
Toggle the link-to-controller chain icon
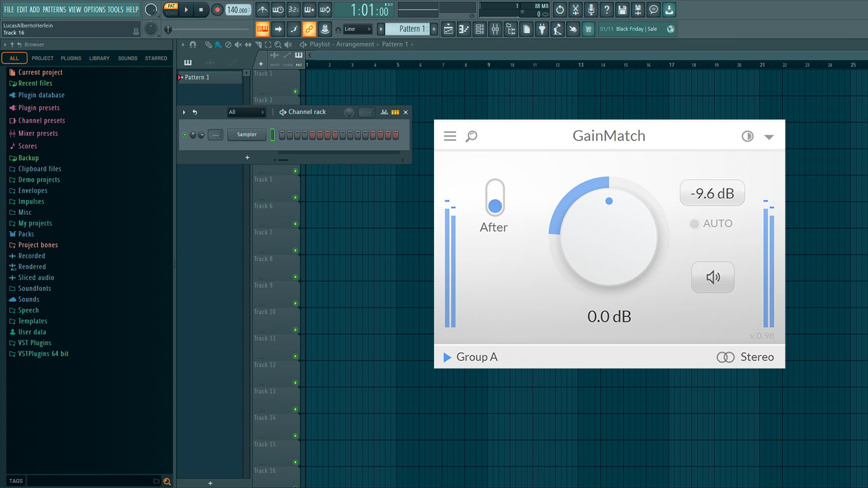click(309, 29)
